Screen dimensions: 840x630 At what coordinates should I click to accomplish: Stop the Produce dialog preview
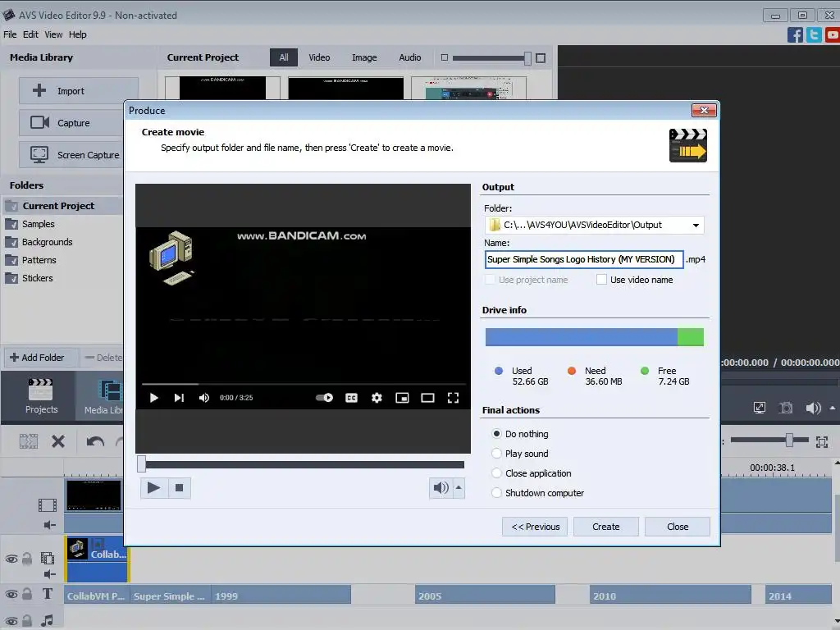coord(179,487)
